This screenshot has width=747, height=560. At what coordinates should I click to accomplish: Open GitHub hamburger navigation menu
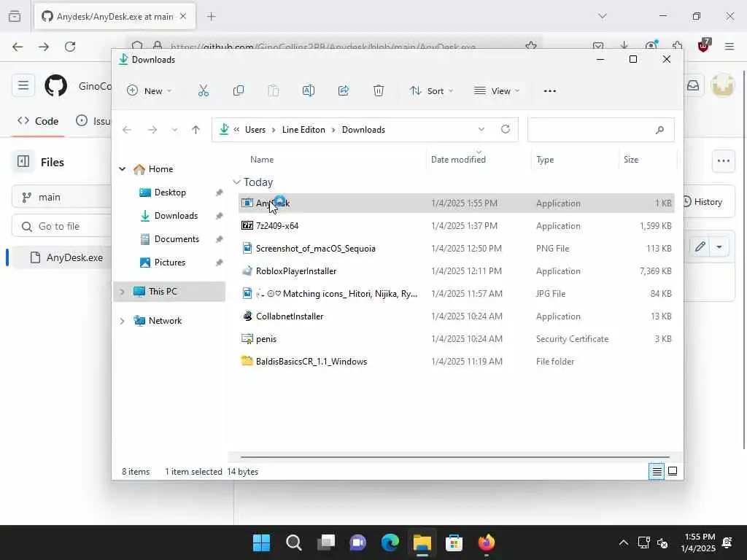click(x=23, y=86)
